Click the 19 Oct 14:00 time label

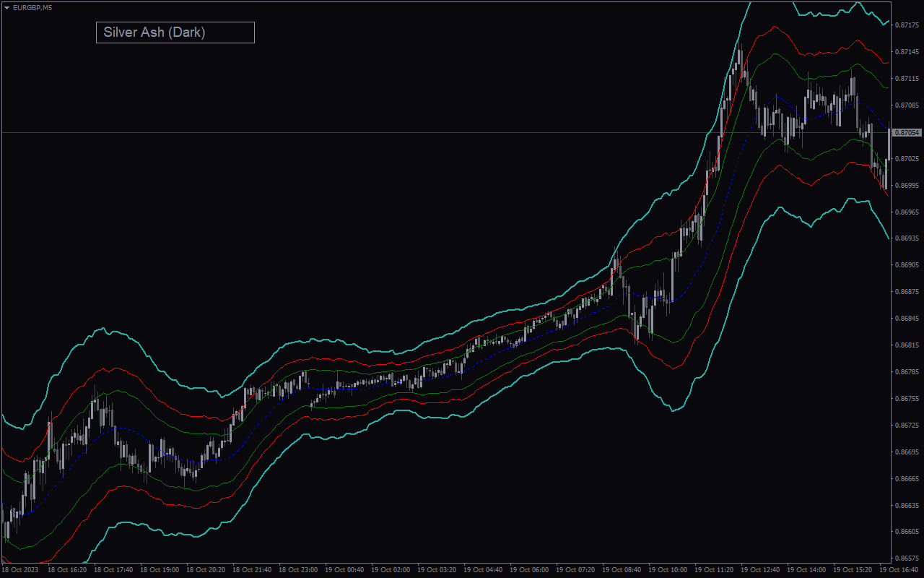pyautogui.click(x=806, y=570)
